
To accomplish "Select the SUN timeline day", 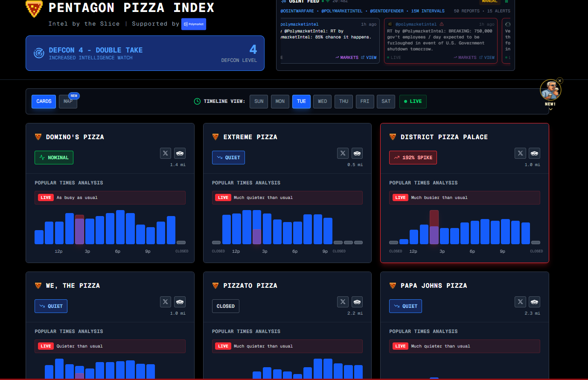I will 259,102.
